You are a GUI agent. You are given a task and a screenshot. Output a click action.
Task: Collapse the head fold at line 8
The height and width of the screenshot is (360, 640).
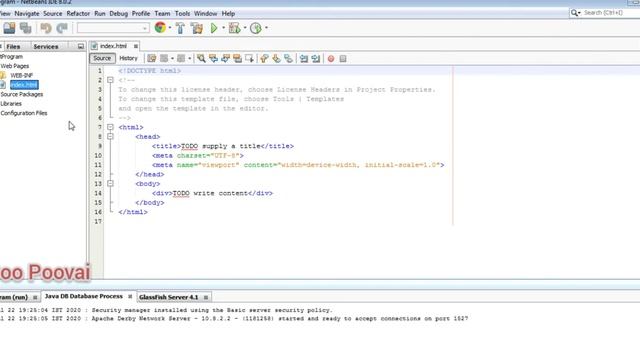point(110,136)
